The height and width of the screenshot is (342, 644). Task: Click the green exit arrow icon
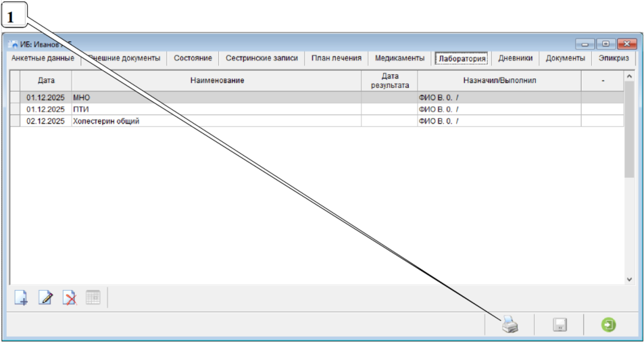coord(609,325)
